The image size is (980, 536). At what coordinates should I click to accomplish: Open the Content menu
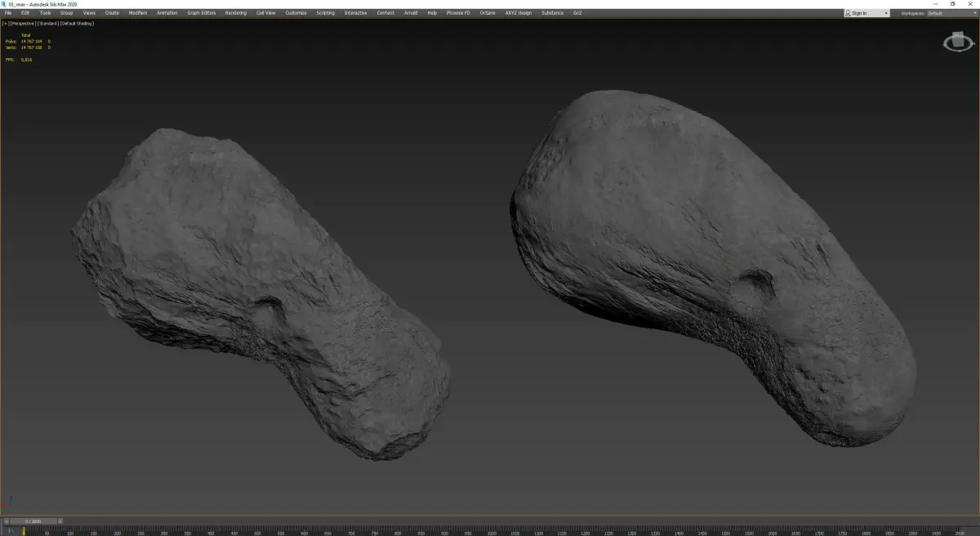(385, 13)
